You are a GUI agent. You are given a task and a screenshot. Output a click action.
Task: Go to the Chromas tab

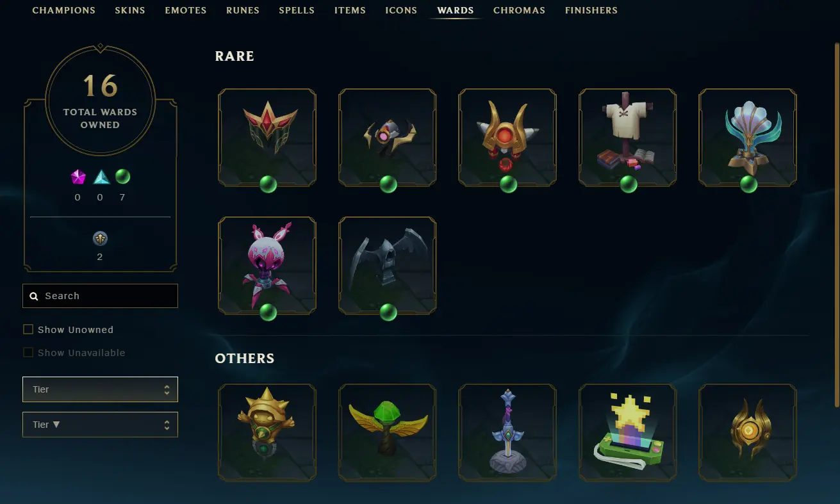click(519, 10)
